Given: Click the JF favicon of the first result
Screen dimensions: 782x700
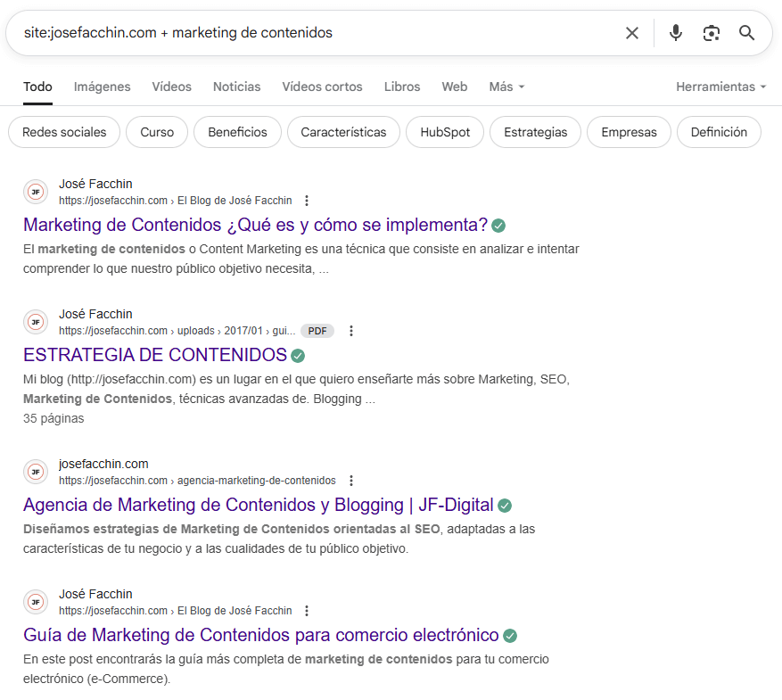Looking at the screenshot, I should tap(36, 192).
